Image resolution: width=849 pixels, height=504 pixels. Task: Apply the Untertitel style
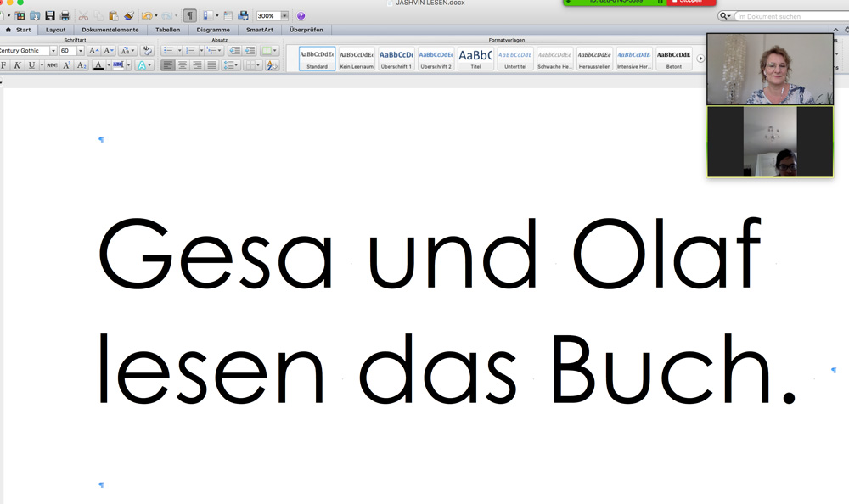(515, 59)
